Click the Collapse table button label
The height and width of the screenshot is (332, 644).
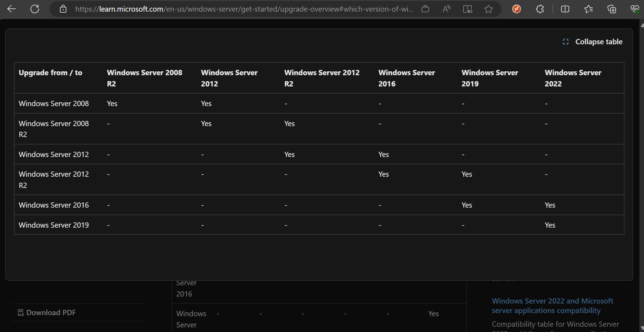click(x=599, y=42)
